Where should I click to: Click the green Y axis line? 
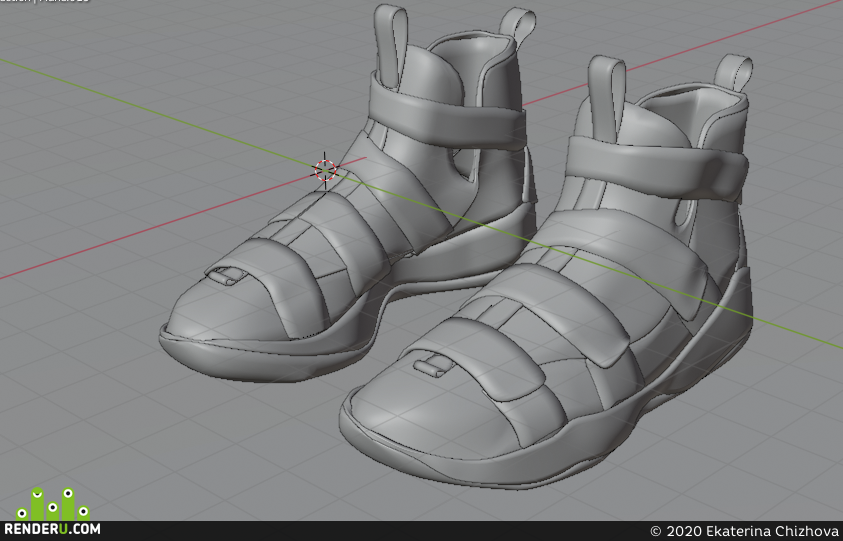[161, 113]
